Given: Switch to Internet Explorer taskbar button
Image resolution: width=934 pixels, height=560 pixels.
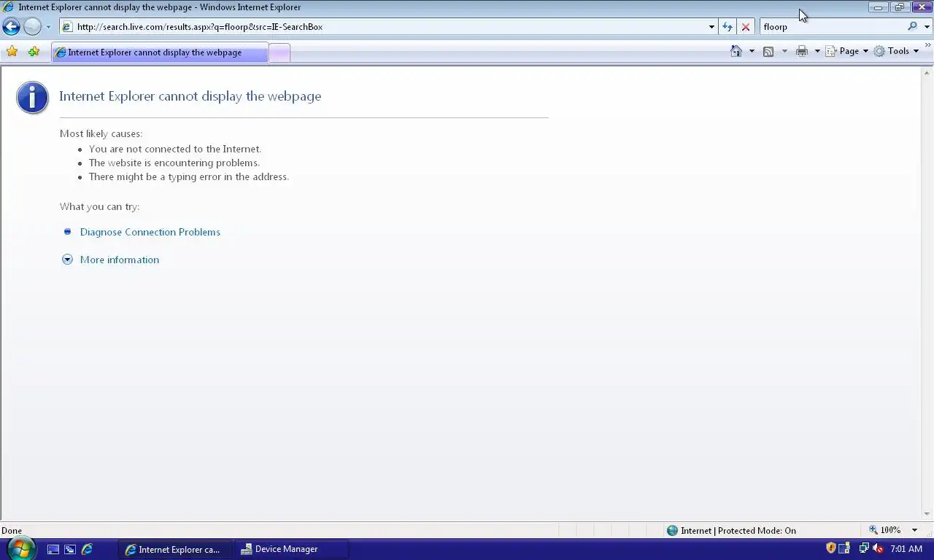Looking at the screenshot, I should 174,549.
